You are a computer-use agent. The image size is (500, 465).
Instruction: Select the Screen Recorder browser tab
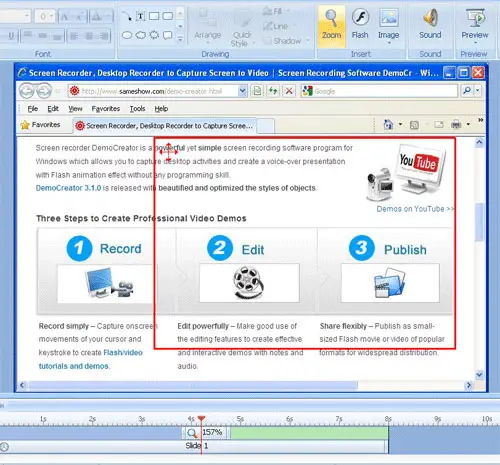point(165,126)
